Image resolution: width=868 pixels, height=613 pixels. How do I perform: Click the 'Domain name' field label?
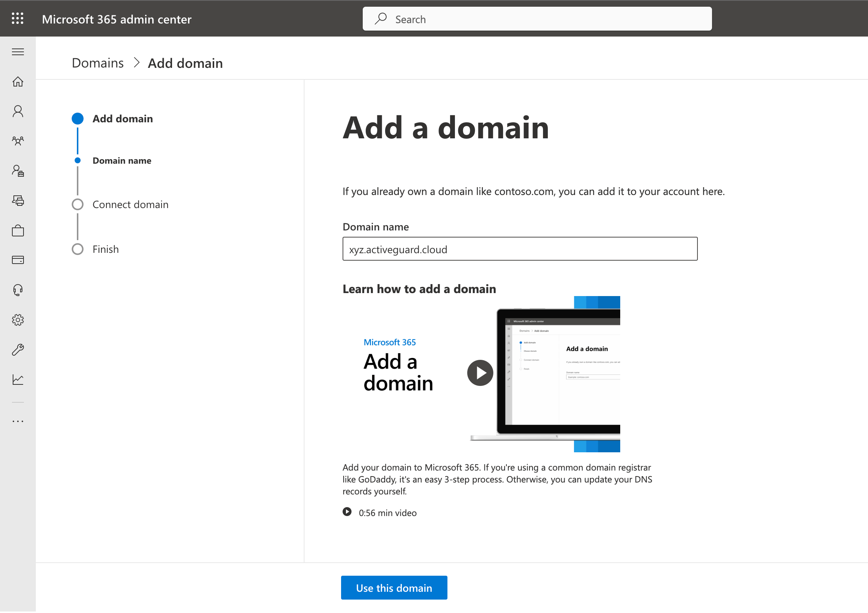(x=375, y=227)
